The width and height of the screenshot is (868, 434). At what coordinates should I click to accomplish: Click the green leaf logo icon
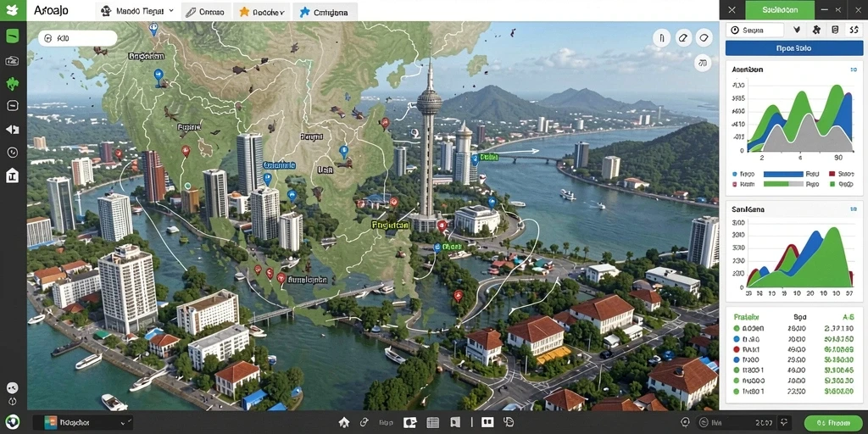pos(12,10)
